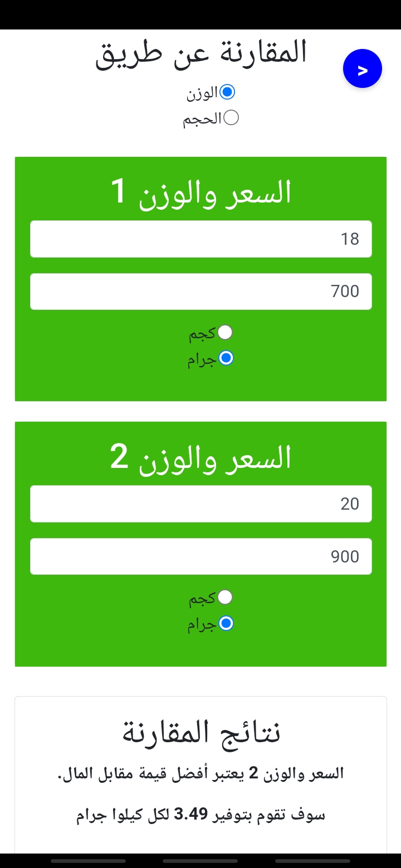Click the يعتبر أفضل قيمة result sentence

pos(201,773)
